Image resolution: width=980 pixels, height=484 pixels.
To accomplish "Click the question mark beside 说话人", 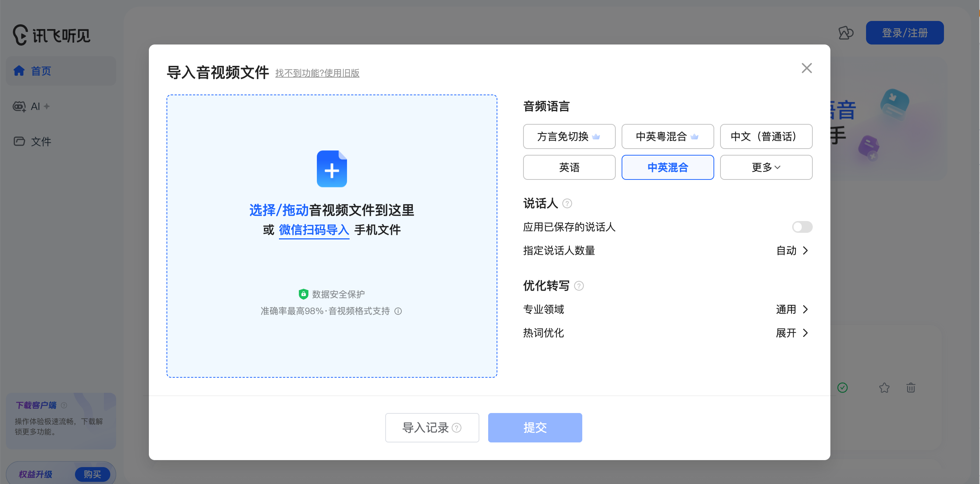I will pos(567,204).
